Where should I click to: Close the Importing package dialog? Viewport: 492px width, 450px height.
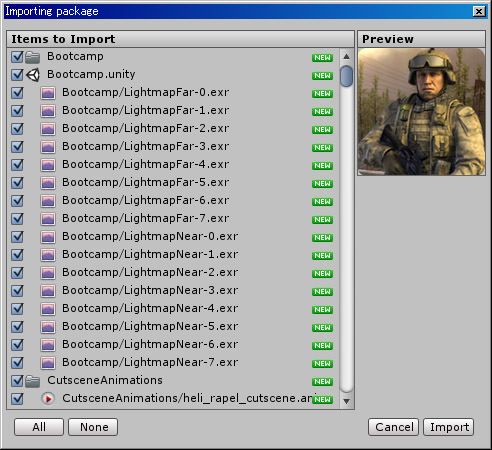479,12
